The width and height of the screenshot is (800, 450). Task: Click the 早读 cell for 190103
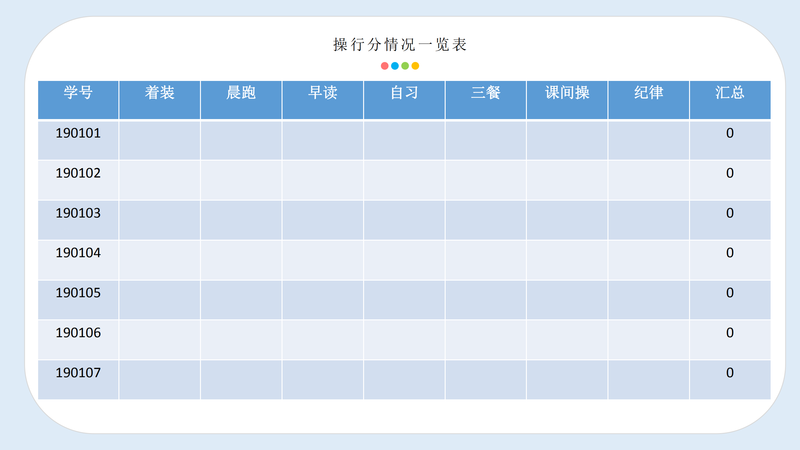tap(322, 220)
